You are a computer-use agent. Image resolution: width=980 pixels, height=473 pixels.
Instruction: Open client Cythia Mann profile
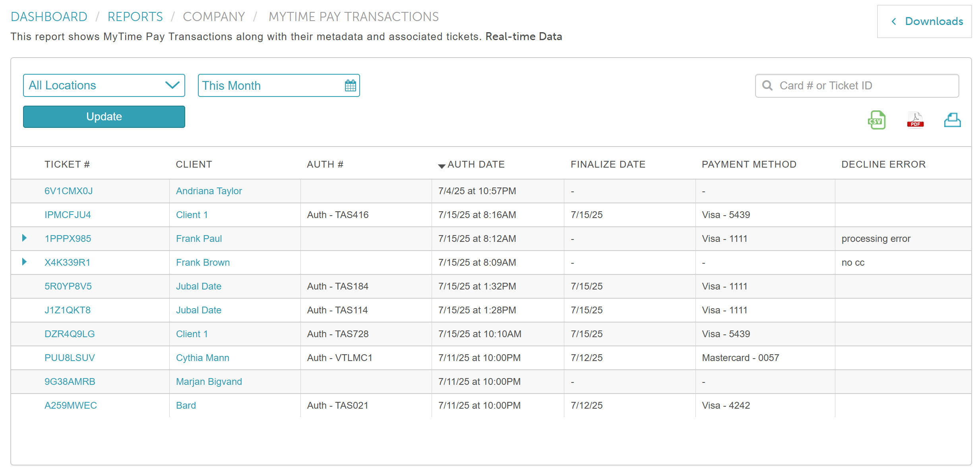(x=202, y=358)
